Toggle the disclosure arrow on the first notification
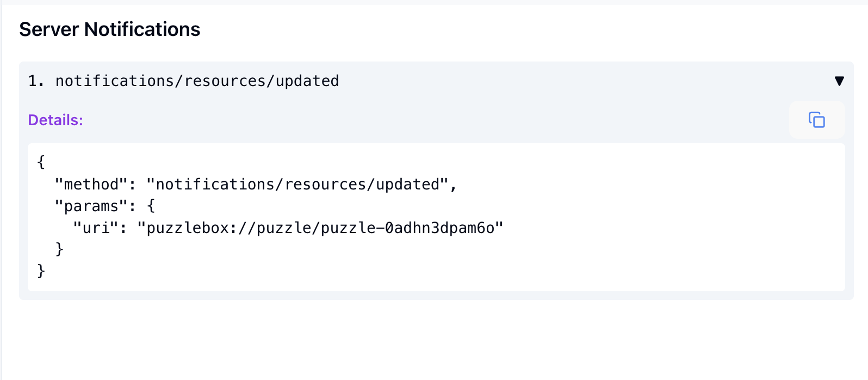Viewport: 868px width, 380px height. click(840, 81)
